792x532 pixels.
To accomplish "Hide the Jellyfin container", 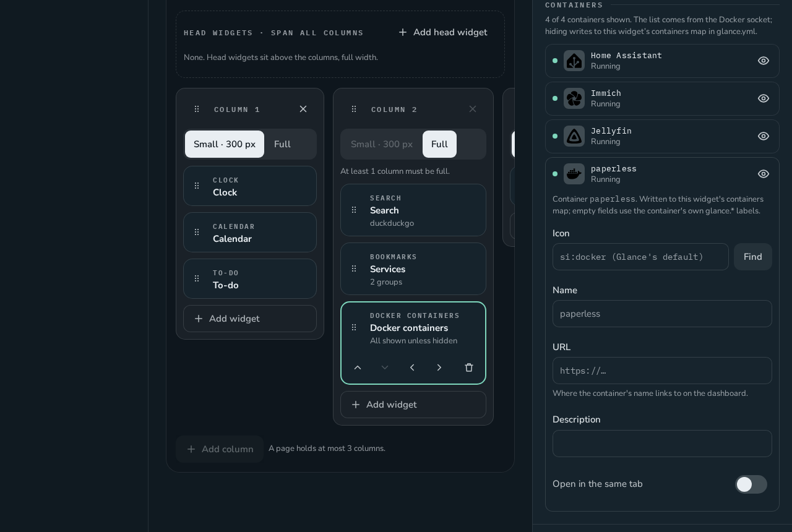I will [x=764, y=136].
